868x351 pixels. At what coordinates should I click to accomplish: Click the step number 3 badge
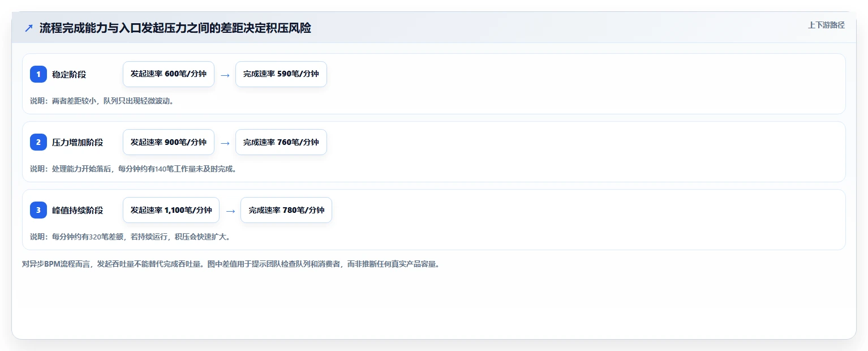click(x=38, y=210)
